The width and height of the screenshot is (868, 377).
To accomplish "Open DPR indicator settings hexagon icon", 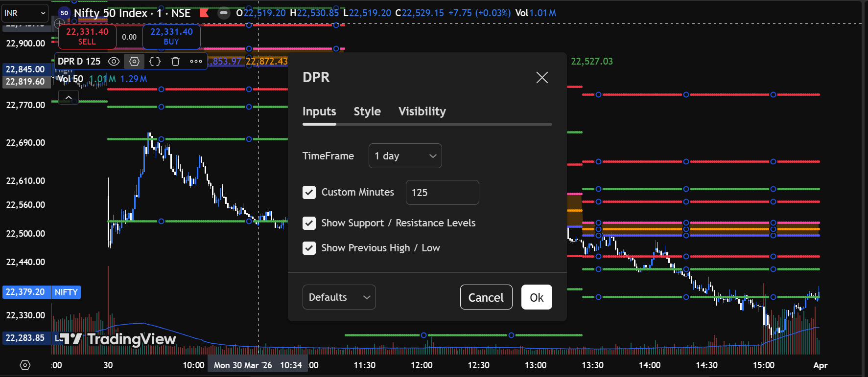I will (x=134, y=62).
